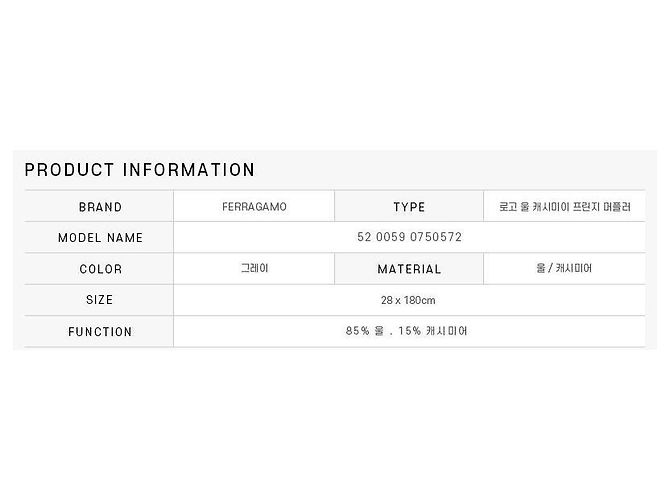
Task: Click the Korean product type description
Action: point(564,207)
